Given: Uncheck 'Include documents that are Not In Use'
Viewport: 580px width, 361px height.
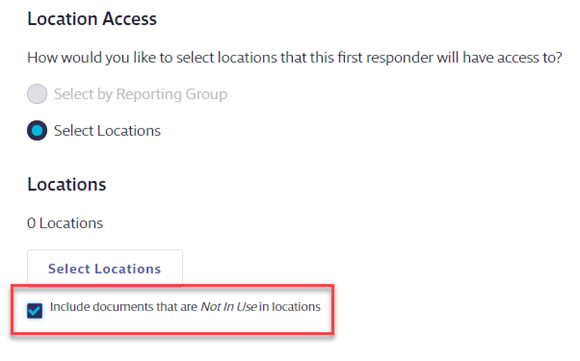Looking at the screenshot, I should point(35,311).
